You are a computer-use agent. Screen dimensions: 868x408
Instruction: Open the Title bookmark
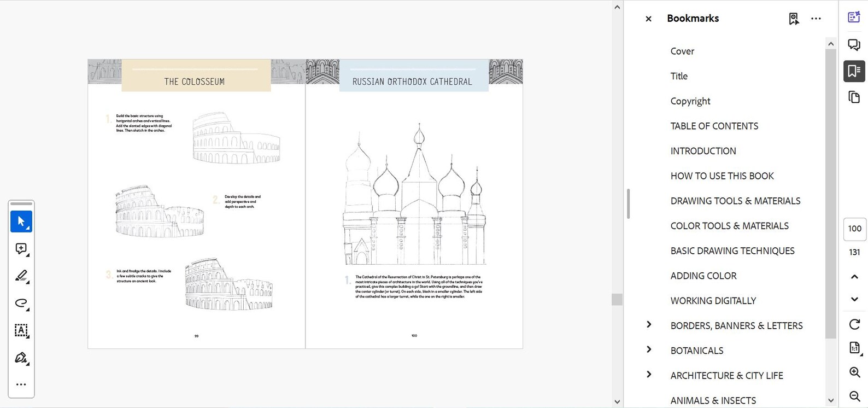(679, 76)
